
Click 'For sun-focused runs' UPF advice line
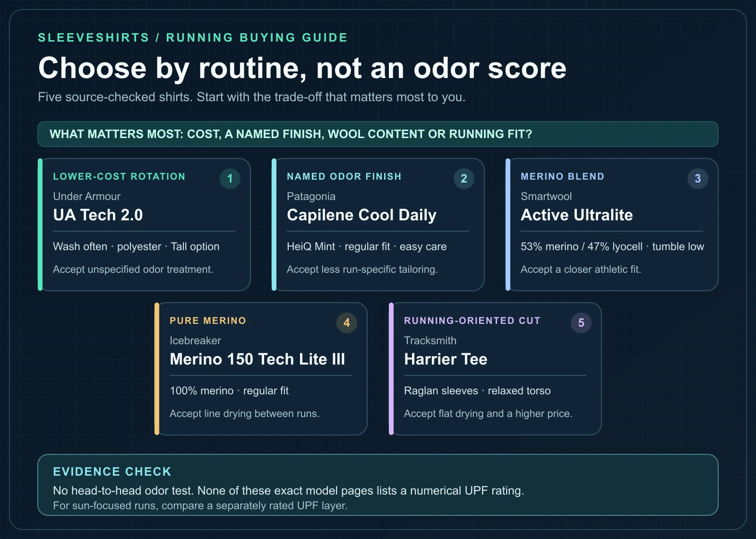point(200,506)
